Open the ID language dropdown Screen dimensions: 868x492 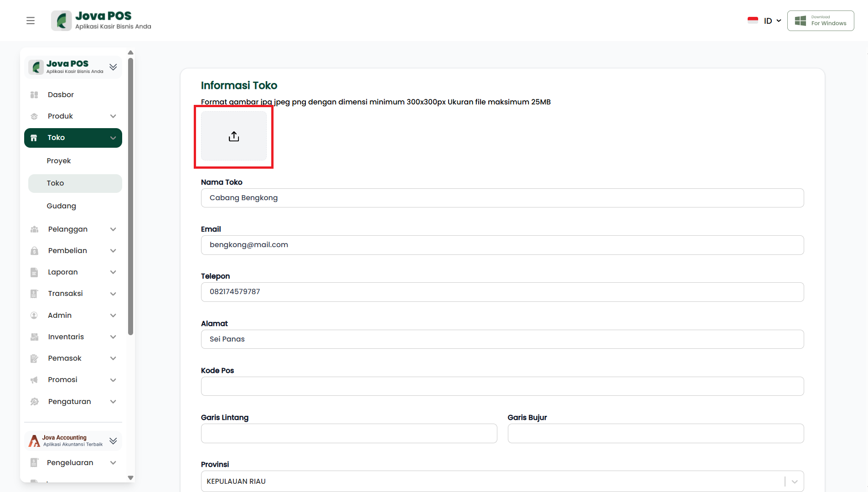pos(772,21)
